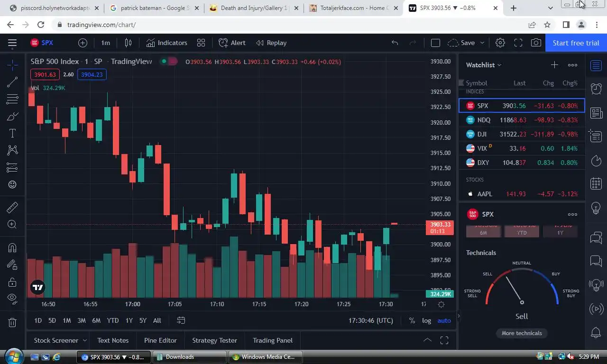607x364 pixels.
Task: Open the Text Notes tab
Action: tap(113, 340)
